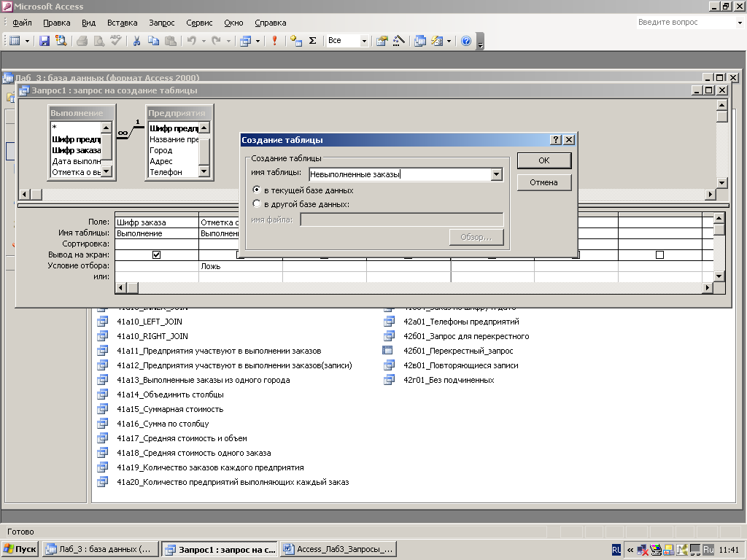Open the Вставка menu
Image resolution: width=747 pixels, height=560 pixels.
123,23
